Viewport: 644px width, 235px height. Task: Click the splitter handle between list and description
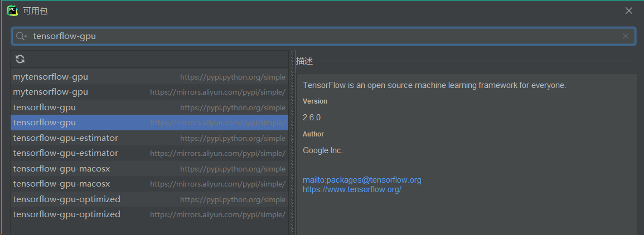[x=292, y=143]
